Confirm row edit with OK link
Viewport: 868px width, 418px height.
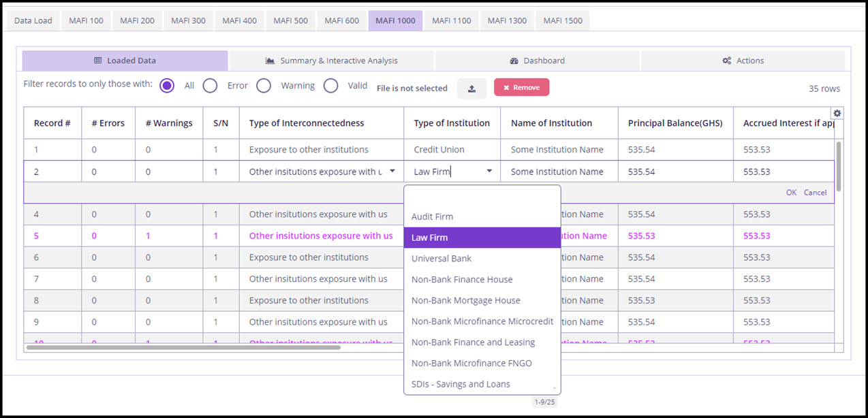tap(791, 193)
